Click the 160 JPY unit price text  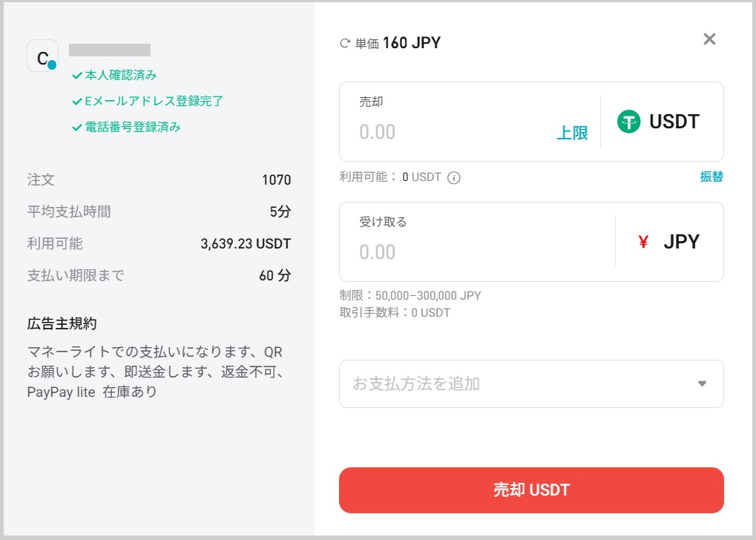(411, 43)
